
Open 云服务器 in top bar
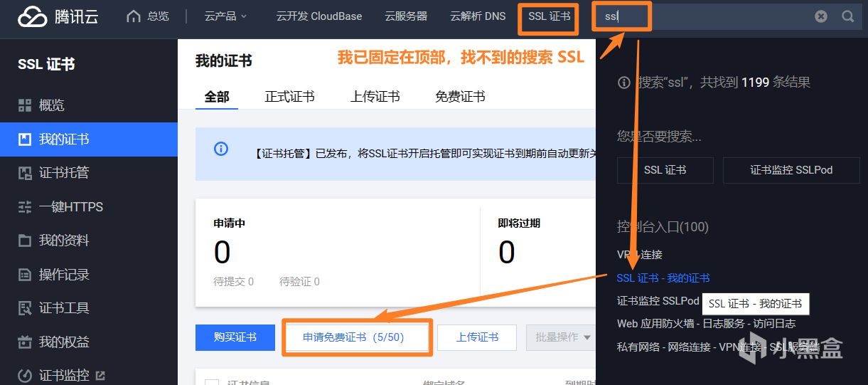pos(406,16)
